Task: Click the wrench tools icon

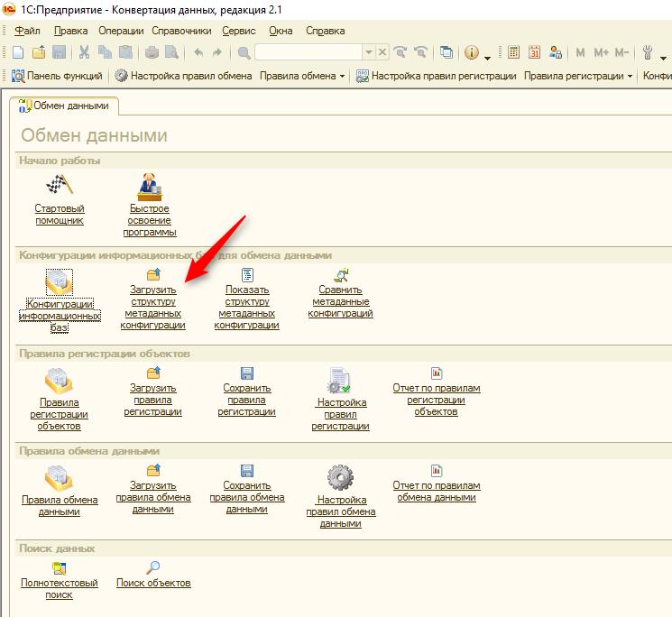Action: point(648,52)
